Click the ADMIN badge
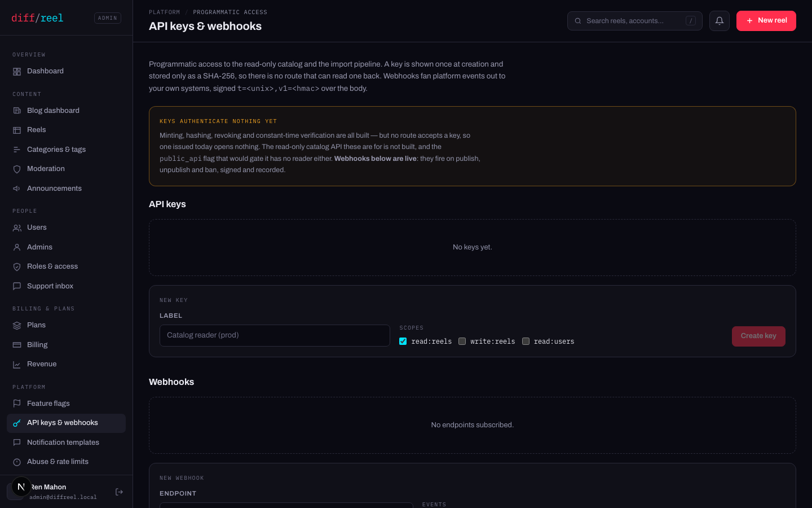This screenshot has height=508, width=812. [108, 18]
